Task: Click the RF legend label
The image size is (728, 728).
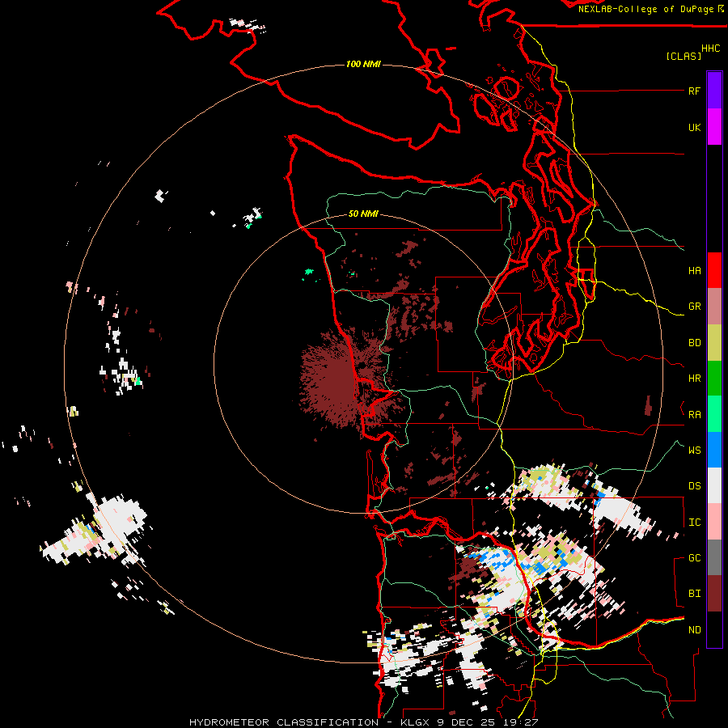Action: click(694, 91)
